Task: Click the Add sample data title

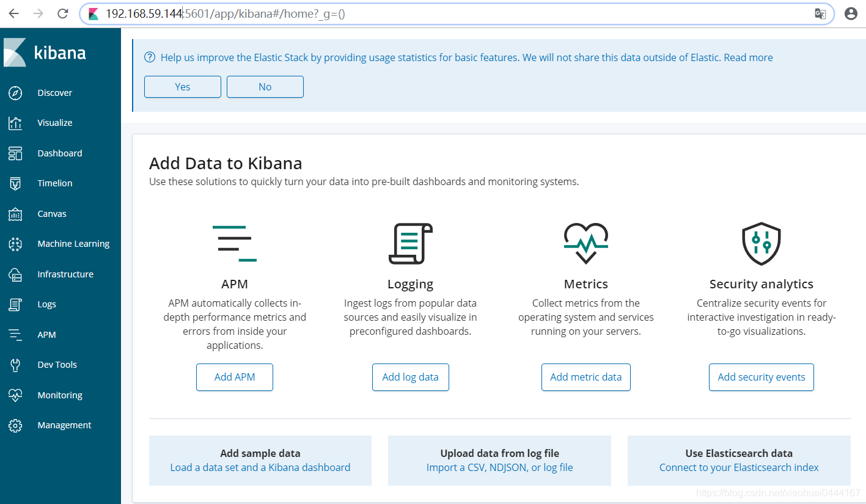Action: 260,453
